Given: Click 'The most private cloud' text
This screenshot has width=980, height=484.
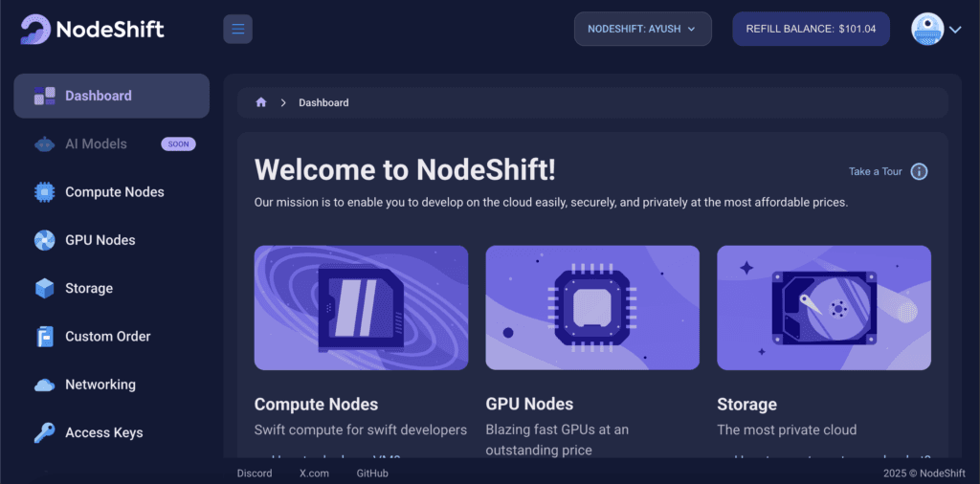Looking at the screenshot, I should pyautogui.click(x=787, y=429).
